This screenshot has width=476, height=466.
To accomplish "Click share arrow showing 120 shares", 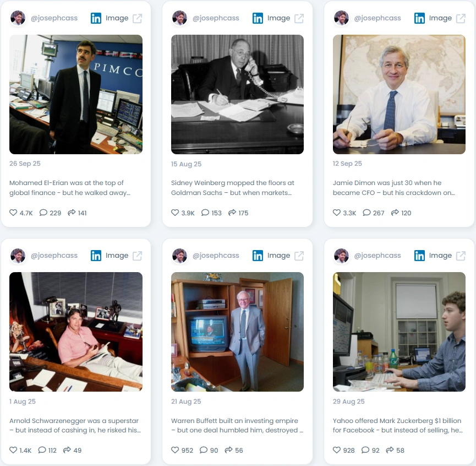I will click(395, 213).
